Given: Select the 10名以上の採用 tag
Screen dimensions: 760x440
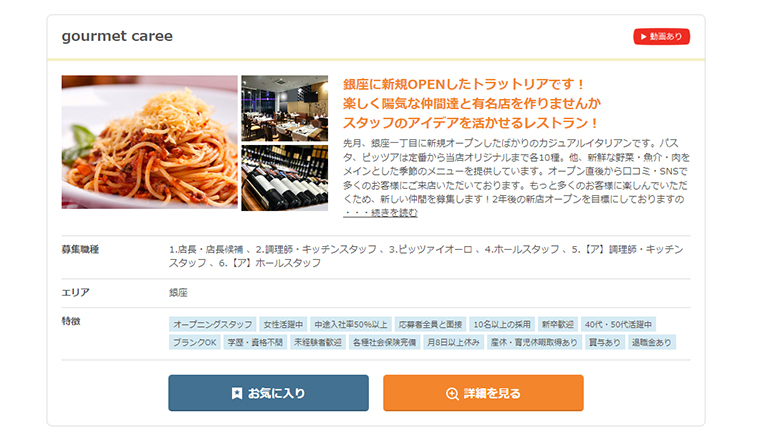Looking at the screenshot, I should 502,324.
